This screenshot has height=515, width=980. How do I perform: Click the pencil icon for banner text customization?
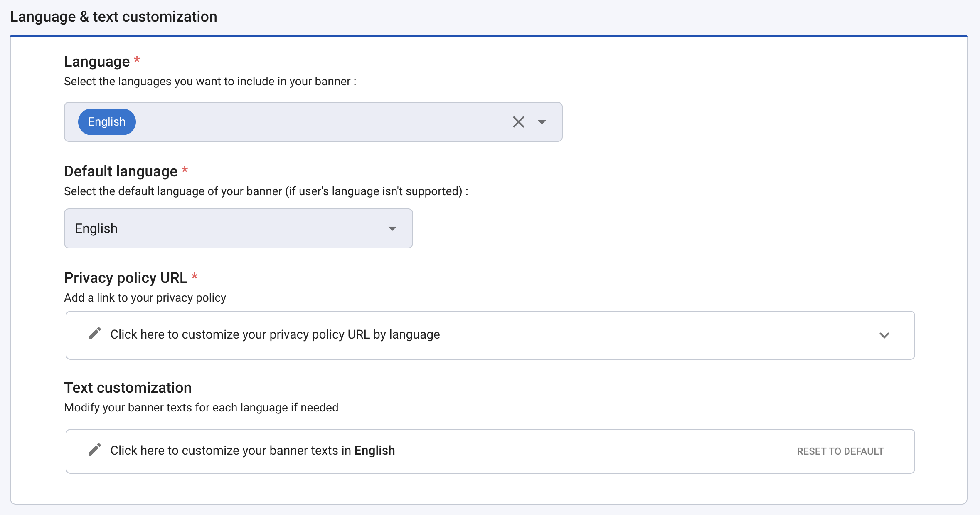95,450
